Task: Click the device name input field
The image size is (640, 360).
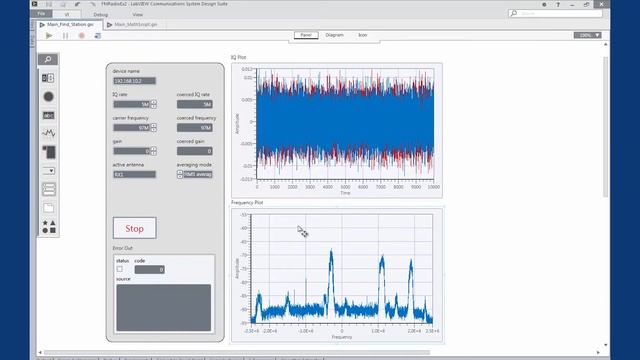Action: coord(134,81)
